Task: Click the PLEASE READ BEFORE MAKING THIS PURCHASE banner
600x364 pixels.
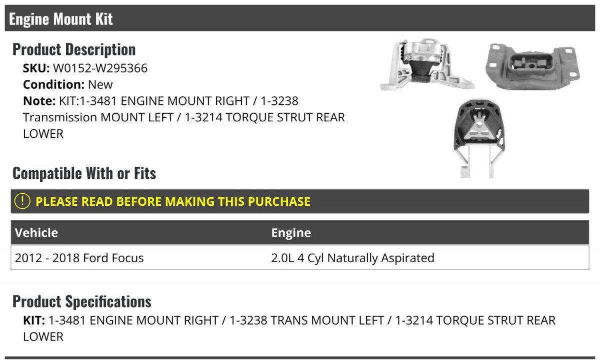Action: pyautogui.click(x=173, y=202)
